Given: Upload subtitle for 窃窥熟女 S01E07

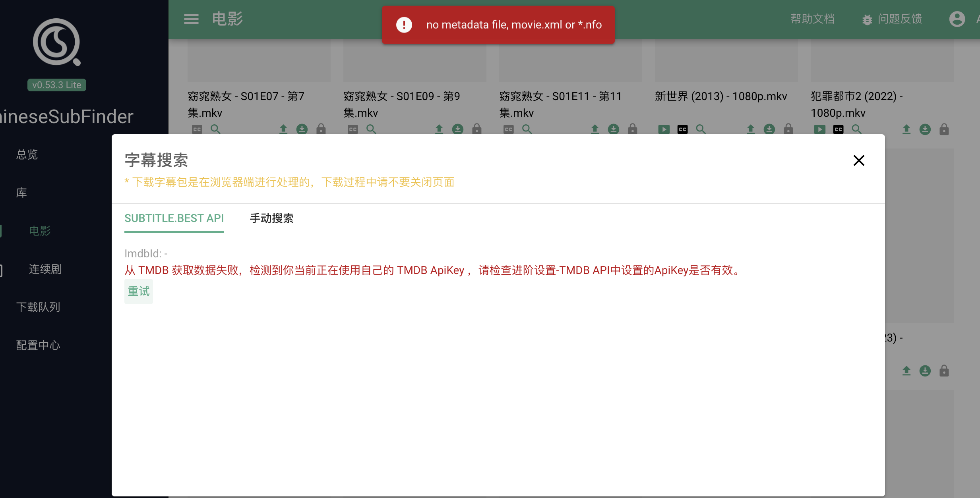Looking at the screenshot, I should 283,129.
